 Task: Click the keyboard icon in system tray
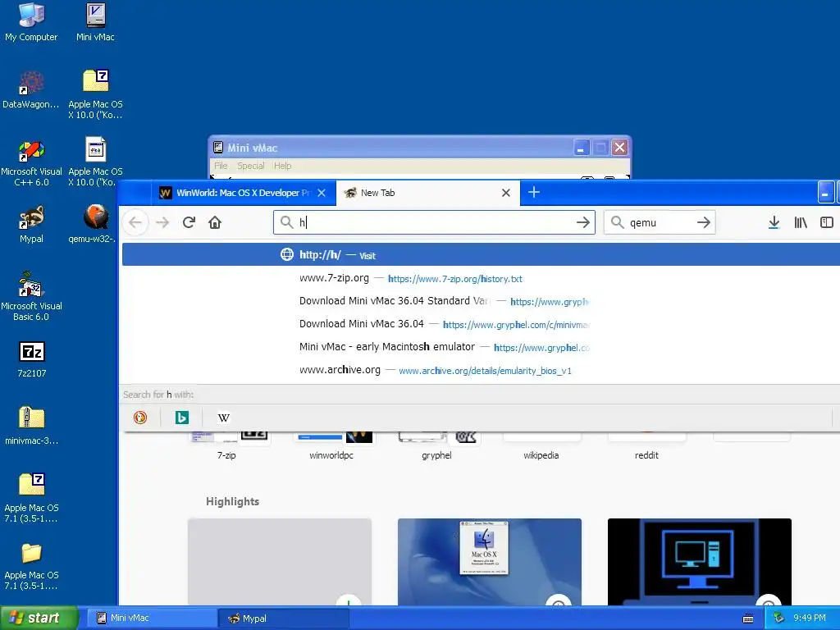click(x=748, y=619)
